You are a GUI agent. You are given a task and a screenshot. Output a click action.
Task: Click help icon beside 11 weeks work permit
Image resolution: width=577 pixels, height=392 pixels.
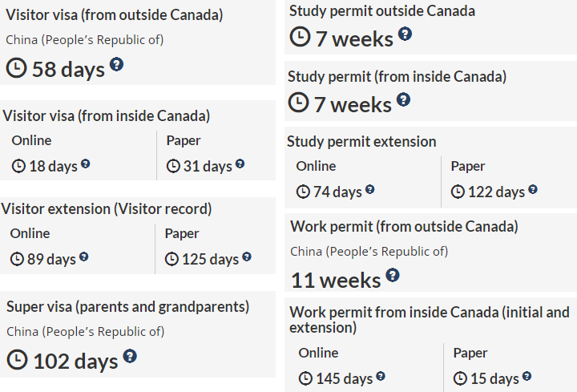click(393, 275)
